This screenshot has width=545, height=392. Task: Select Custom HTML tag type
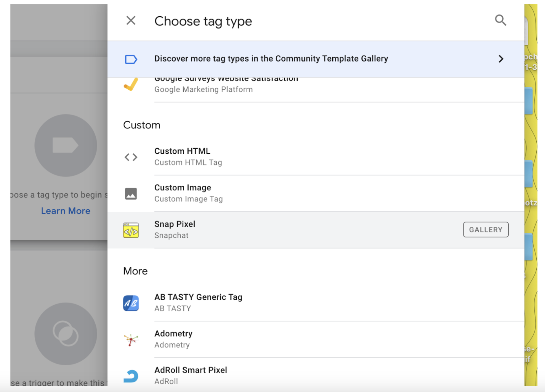click(316, 157)
